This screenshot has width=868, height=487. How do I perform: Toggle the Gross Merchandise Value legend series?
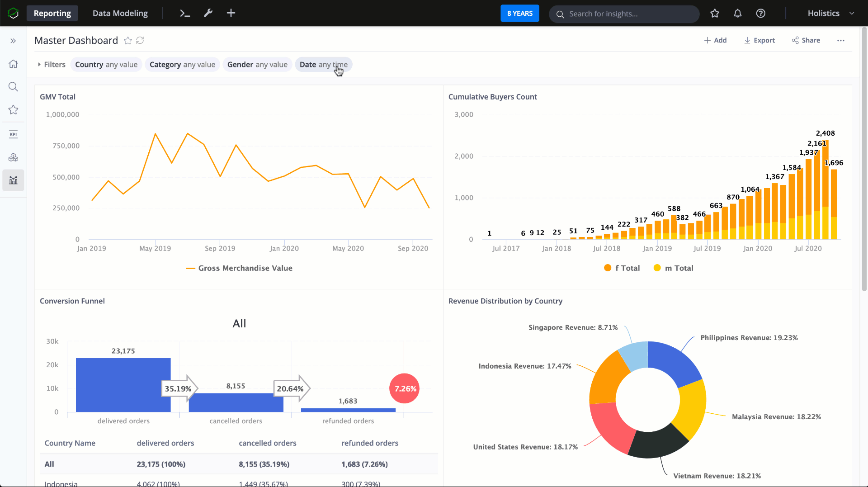pyautogui.click(x=239, y=268)
